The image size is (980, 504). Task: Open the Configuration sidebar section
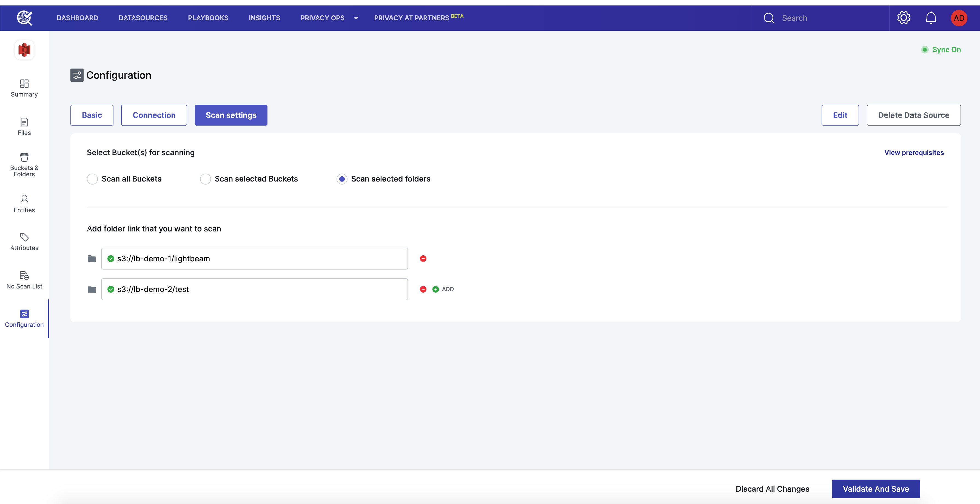tap(24, 319)
